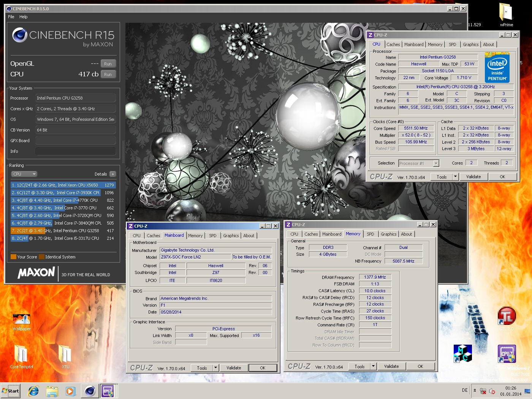Select Mainboard tab in CPU-Z CPU window
The height and width of the screenshot is (399, 532).
pyautogui.click(x=414, y=44)
